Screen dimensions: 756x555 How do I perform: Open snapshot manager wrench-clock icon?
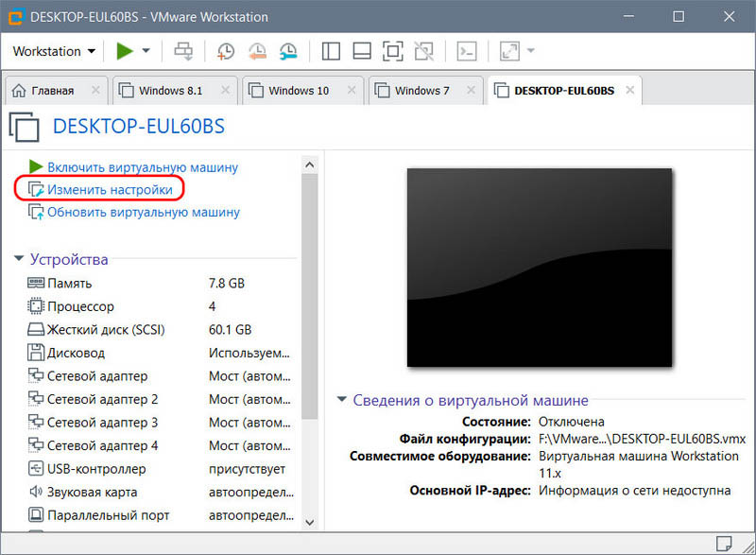(288, 51)
